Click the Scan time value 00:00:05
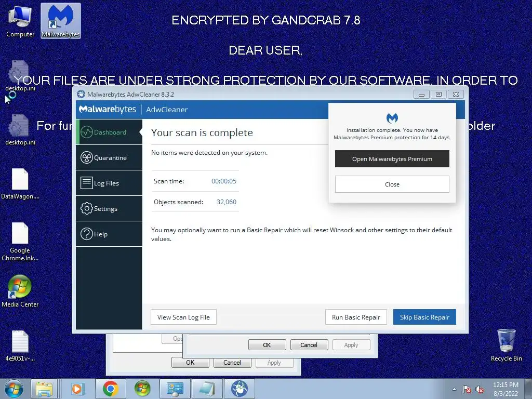The width and height of the screenshot is (532, 399). point(224,181)
